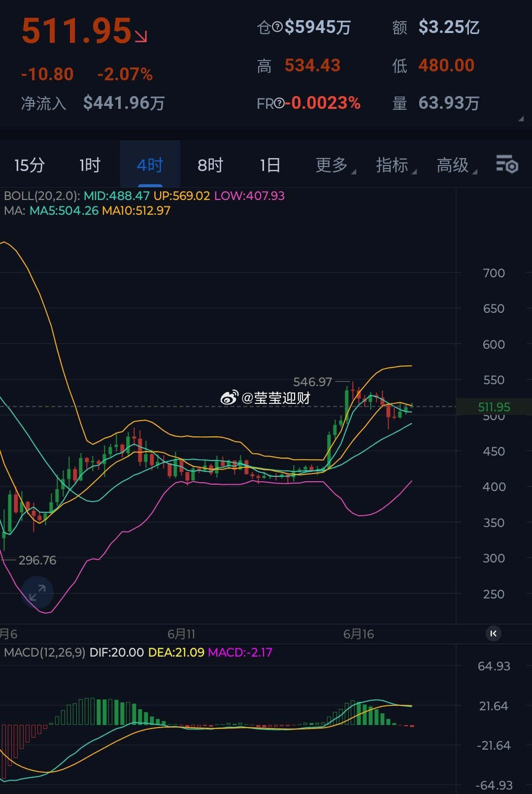Tap the open interest $5945万 value
This screenshot has height=794, width=532.
coord(318,27)
